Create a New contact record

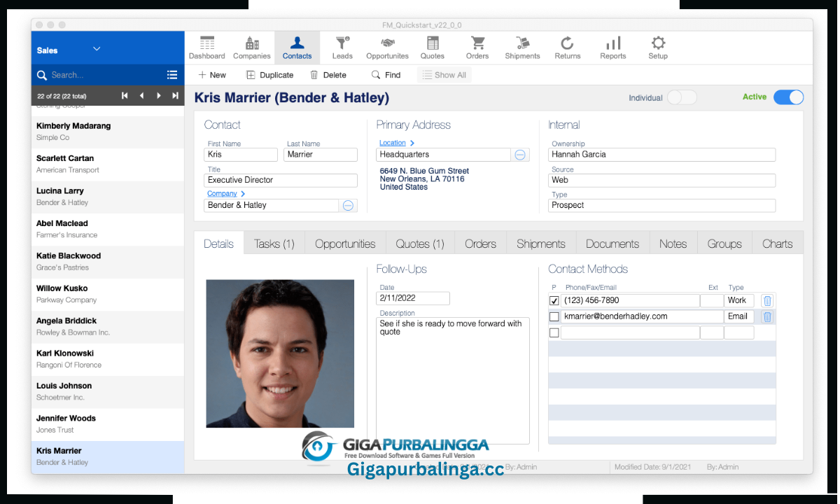[212, 75]
